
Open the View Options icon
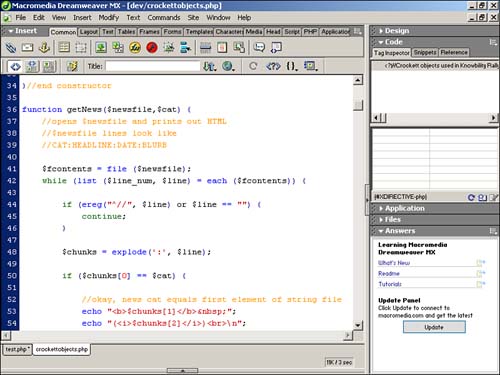point(311,66)
